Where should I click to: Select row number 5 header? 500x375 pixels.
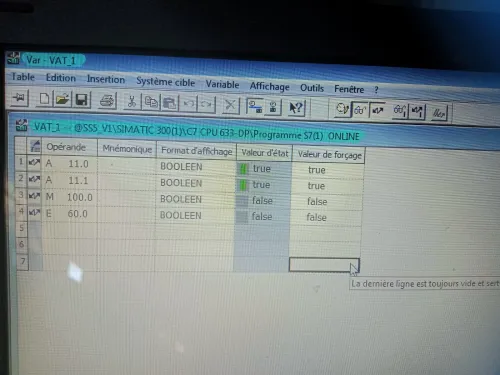(22, 228)
